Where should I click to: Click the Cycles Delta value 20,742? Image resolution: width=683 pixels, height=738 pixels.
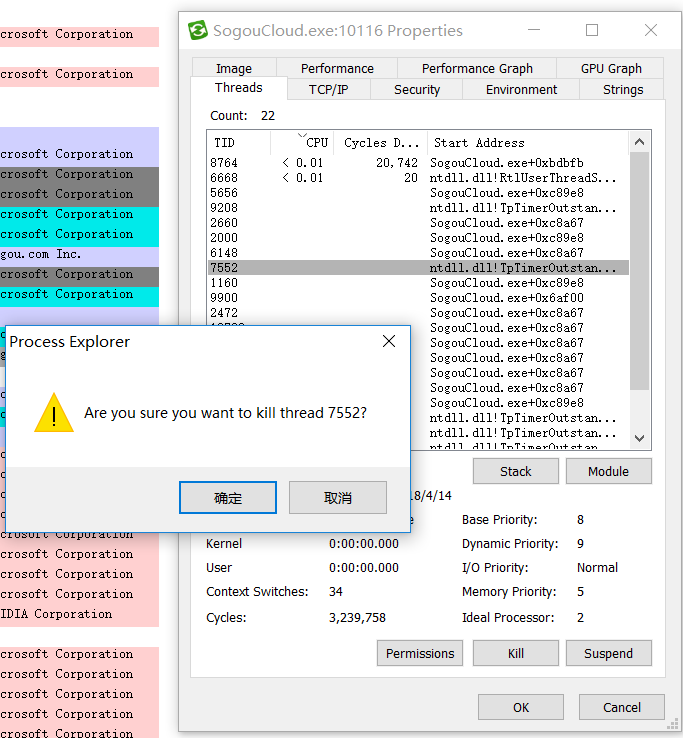[x=397, y=163]
